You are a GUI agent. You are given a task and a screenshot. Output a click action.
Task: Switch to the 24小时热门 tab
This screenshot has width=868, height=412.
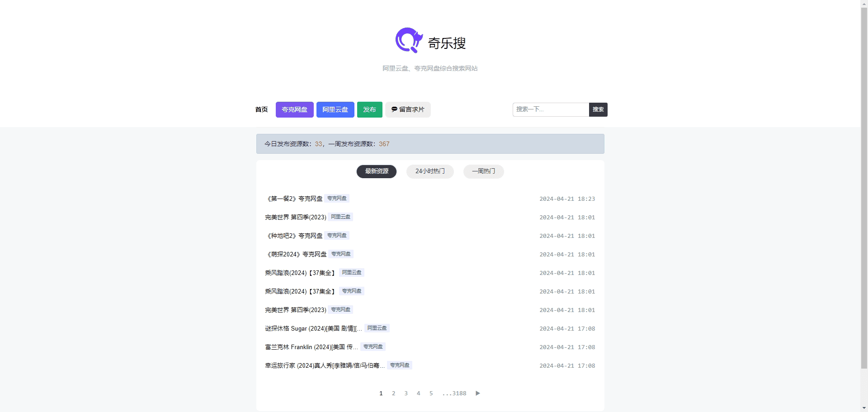click(430, 171)
